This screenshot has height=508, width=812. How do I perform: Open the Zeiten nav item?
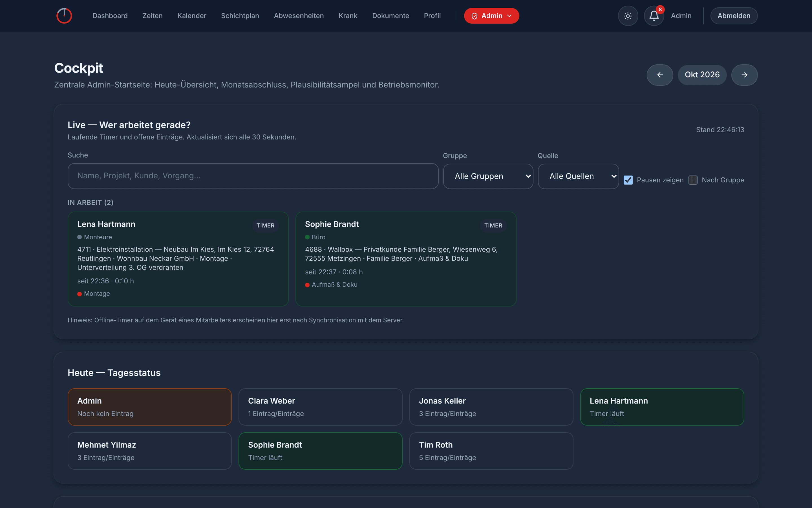coord(152,16)
